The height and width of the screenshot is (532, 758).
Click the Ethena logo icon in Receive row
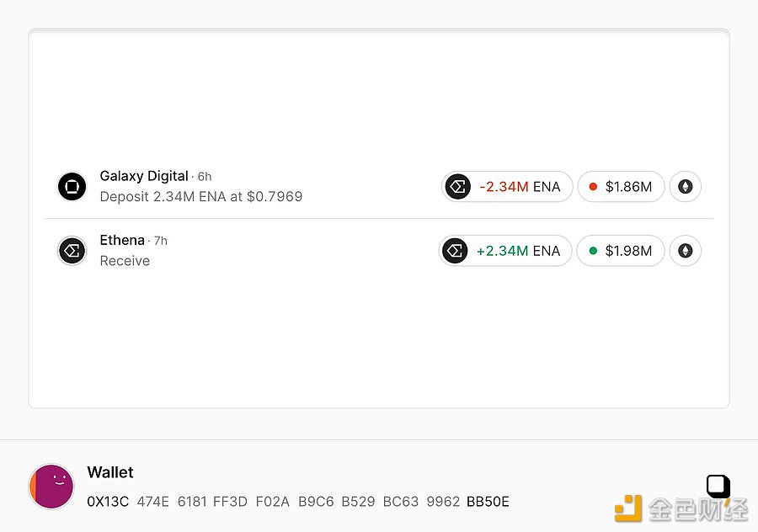(x=72, y=251)
